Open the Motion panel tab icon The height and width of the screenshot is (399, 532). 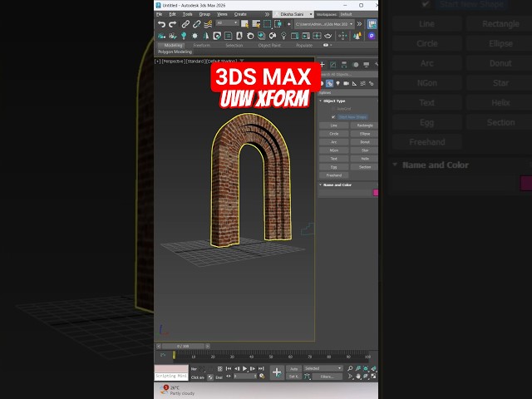click(x=355, y=65)
